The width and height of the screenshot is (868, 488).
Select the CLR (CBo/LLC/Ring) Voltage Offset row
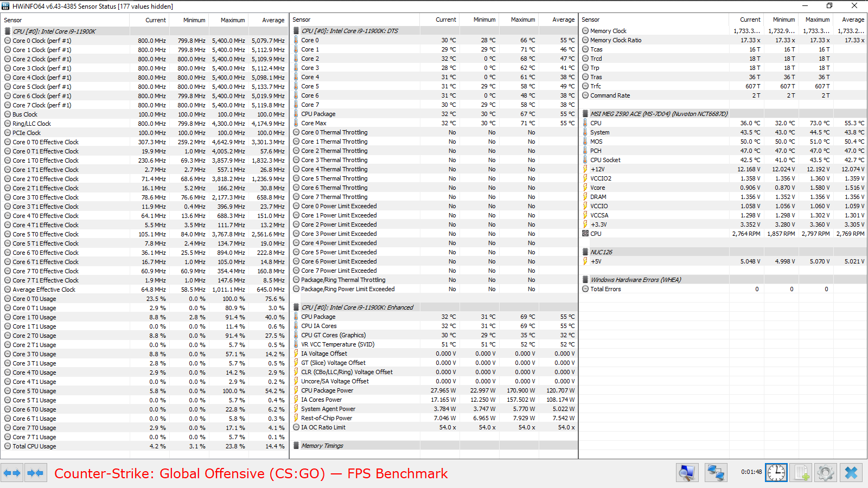pos(434,372)
